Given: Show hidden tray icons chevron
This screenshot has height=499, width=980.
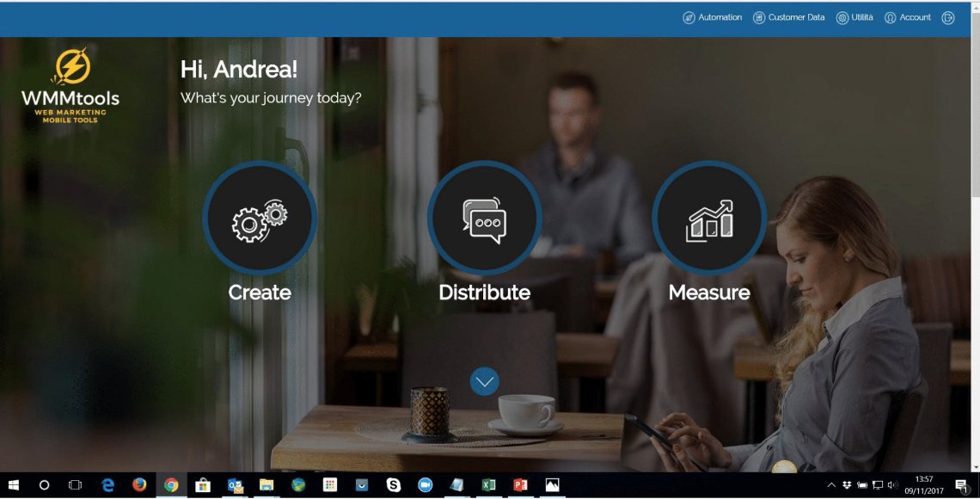Looking at the screenshot, I should pyautogui.click(x=831, y=485).
